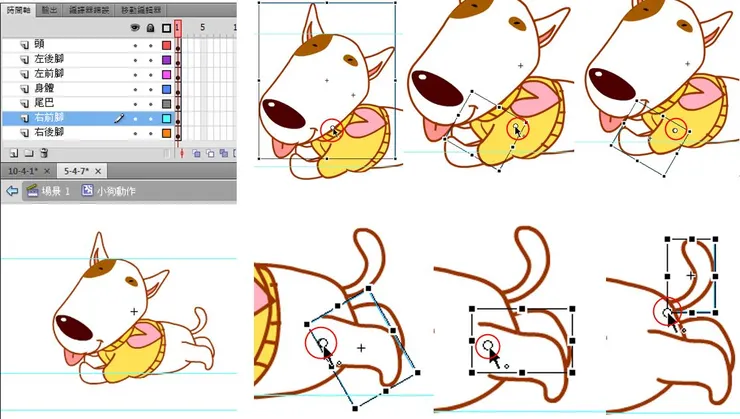Close the 5-4-7* document tab
This screenshot has width=740, height=419.
[x=98, y=171]
